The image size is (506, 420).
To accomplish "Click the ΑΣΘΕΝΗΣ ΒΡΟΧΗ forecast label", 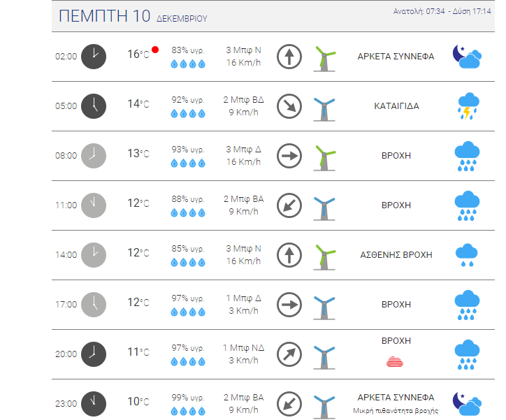I will tap(396, 255).
